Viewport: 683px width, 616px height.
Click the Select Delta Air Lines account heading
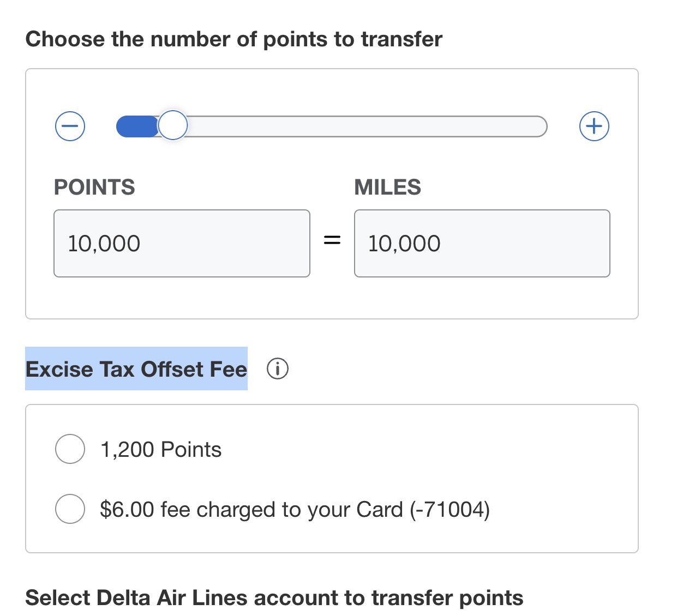pyautogui.click(x=274, y=598)
